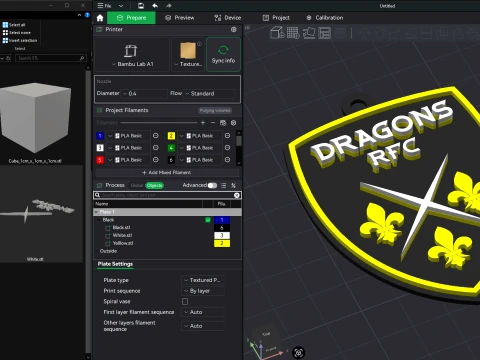Undo the last action
This screenshot has width=480, height=360.
155,6
